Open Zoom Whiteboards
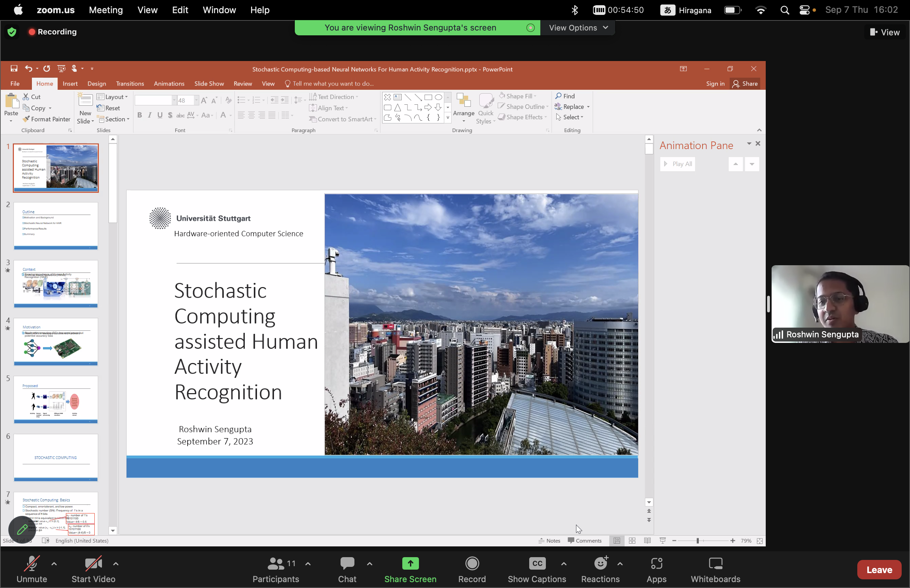910x588 pixels. (715, 570)
